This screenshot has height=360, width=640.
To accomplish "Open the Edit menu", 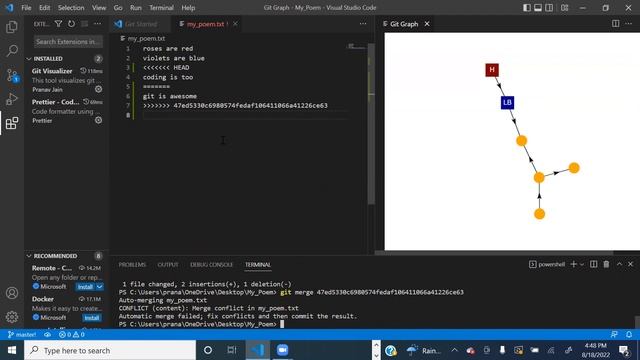I will coord(44,8).
